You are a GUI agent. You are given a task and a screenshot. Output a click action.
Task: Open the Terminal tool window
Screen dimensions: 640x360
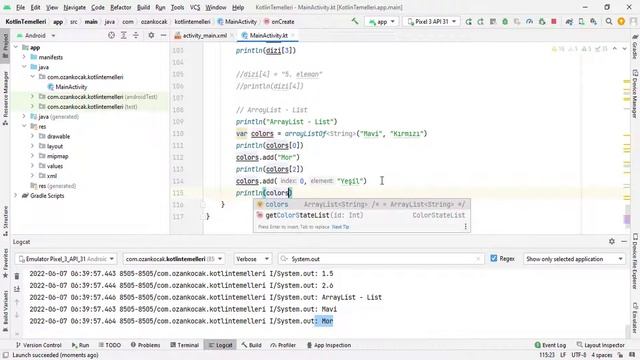coord(184,345)
